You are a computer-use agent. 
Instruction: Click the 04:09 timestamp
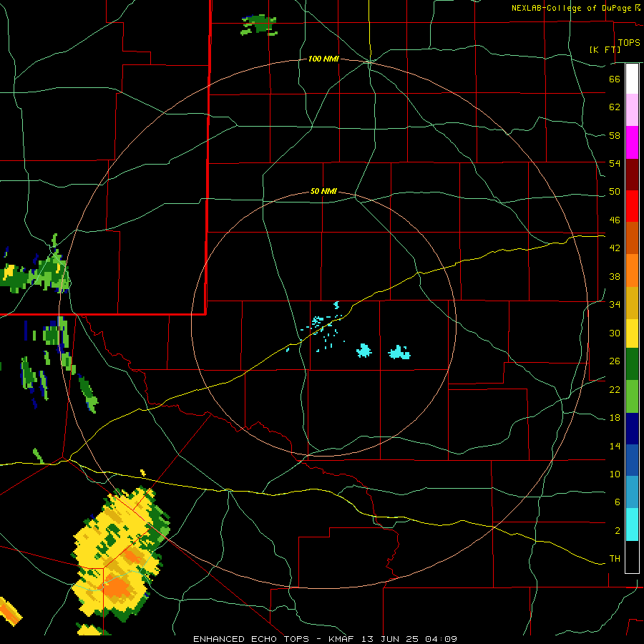(x=441, y=639)
